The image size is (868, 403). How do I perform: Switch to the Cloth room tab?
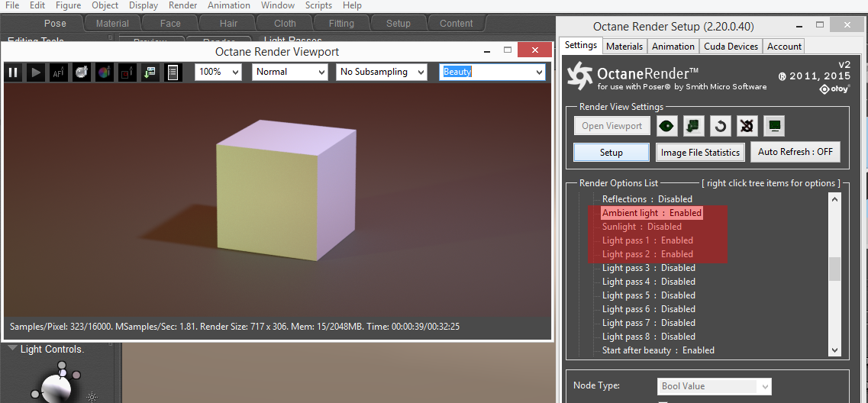pyautogui.click(x=285, y=23)
